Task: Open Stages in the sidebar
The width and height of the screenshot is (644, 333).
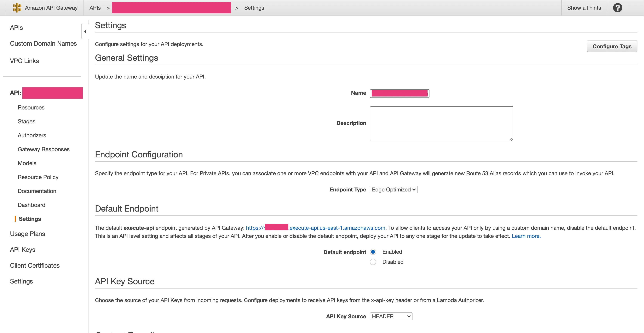Action: pyautogui.click(x=26, y=122)
